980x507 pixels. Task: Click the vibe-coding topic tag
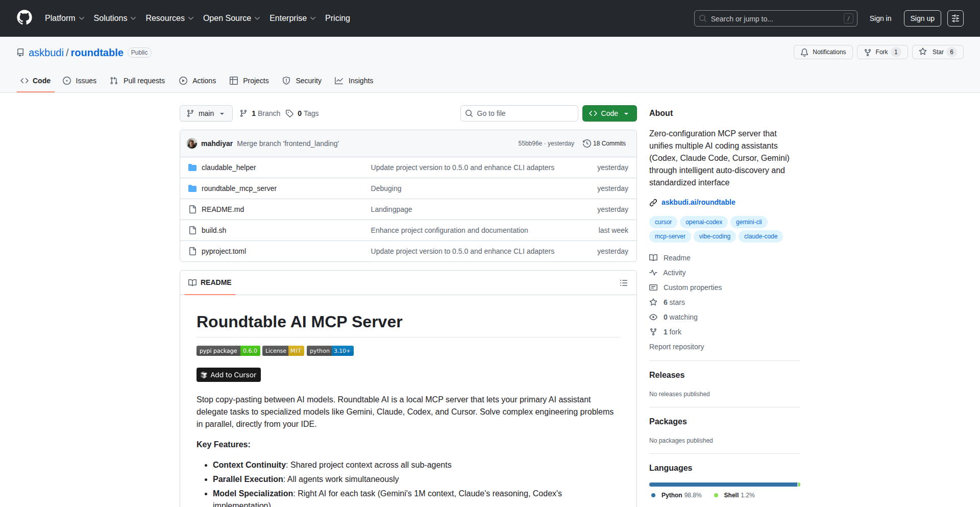coord(715,236)
